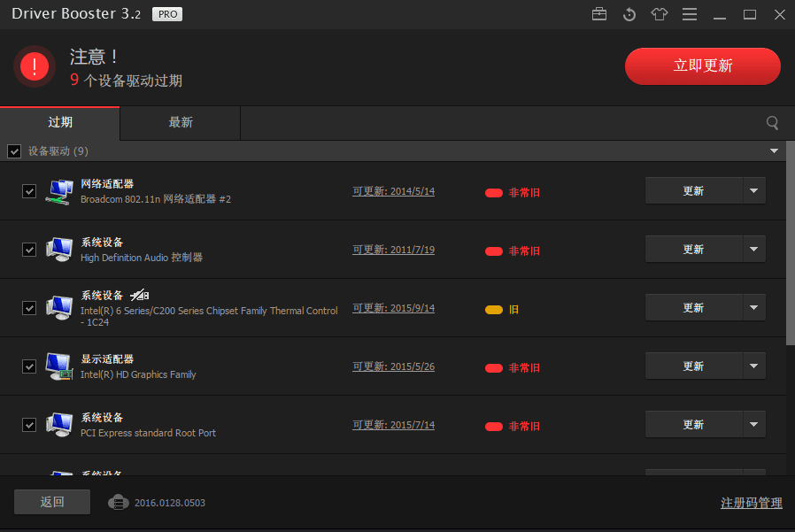Open link 可更新: 2015/7/14
This screenshot has width=795, height=532.
pyautogui.click(x=393, y=425)
